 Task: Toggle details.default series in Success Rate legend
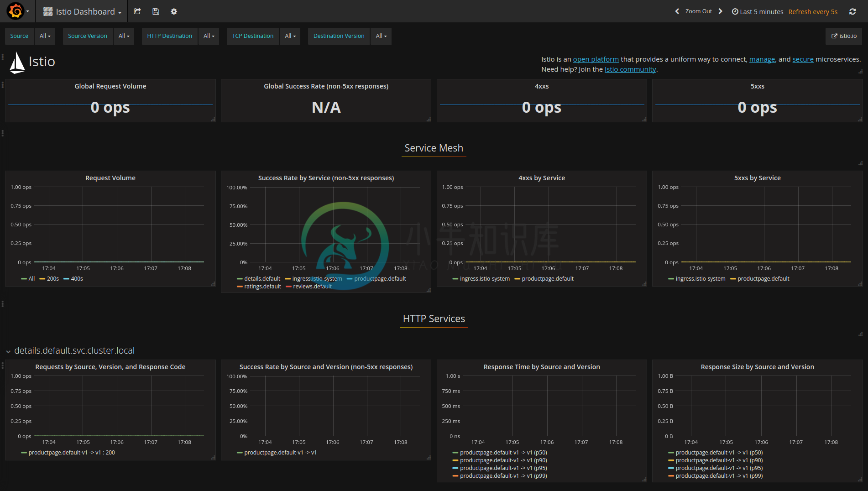coord(262,279)
